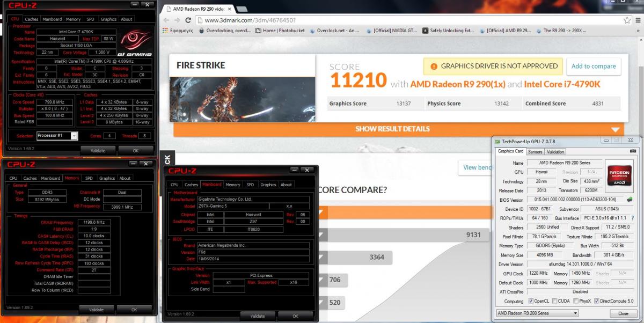
Task: Switch to Graphics tab in top CPU-Z window
Action: tap(108, 19)
